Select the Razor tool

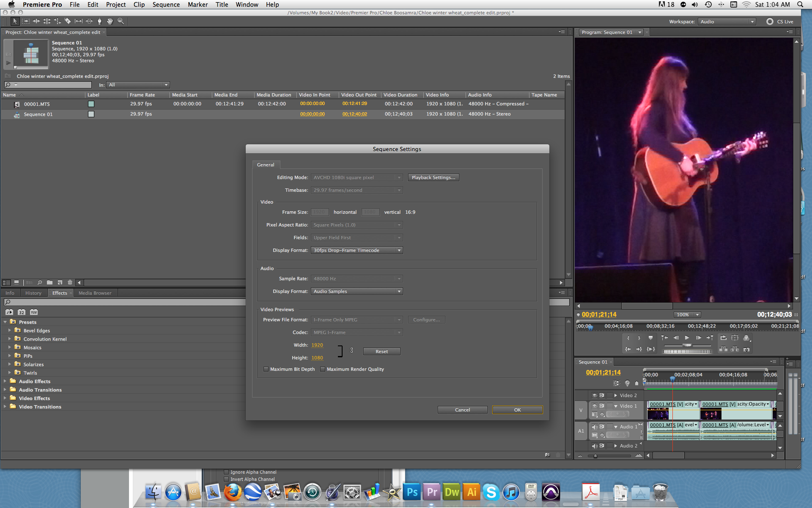click(x=68, y=21)
